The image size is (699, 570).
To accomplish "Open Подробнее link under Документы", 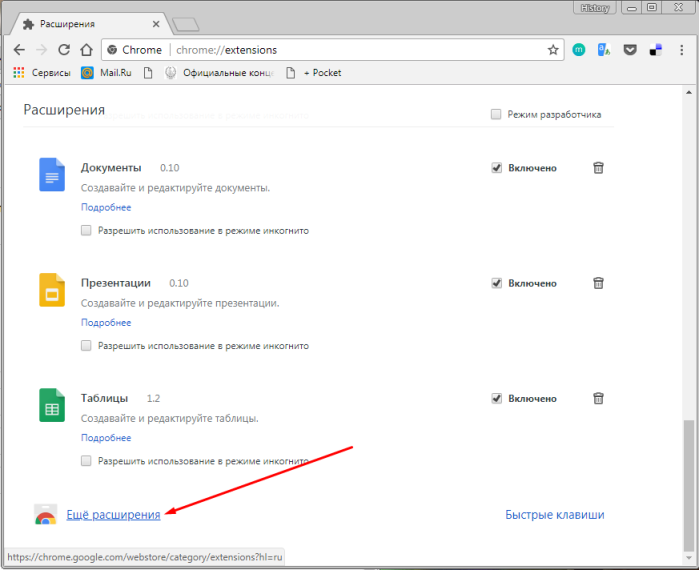I will point(106,207).
